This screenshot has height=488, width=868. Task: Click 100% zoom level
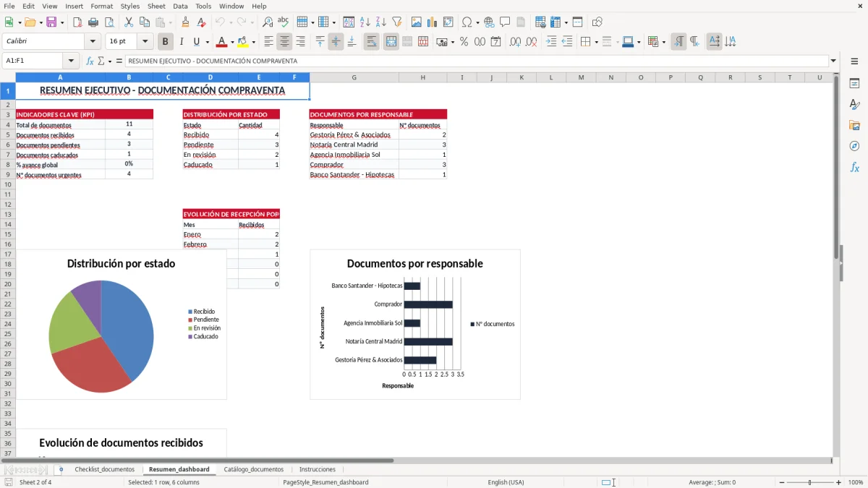point(856,482)
